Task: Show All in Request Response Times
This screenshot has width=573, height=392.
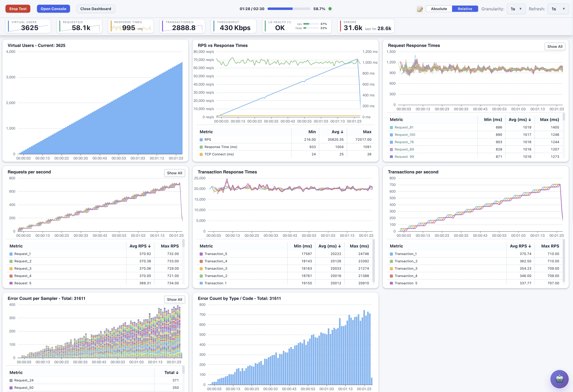Action: [555, 46]
